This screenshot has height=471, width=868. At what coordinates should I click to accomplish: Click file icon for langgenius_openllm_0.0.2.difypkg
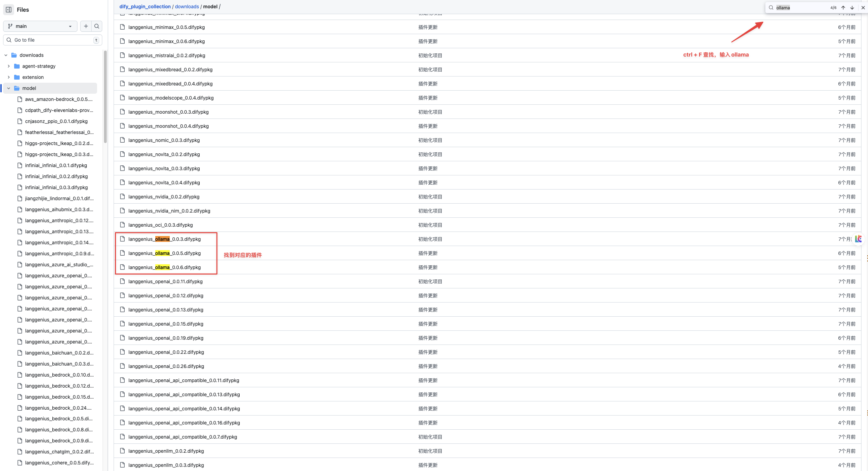[x=122, y=451]
